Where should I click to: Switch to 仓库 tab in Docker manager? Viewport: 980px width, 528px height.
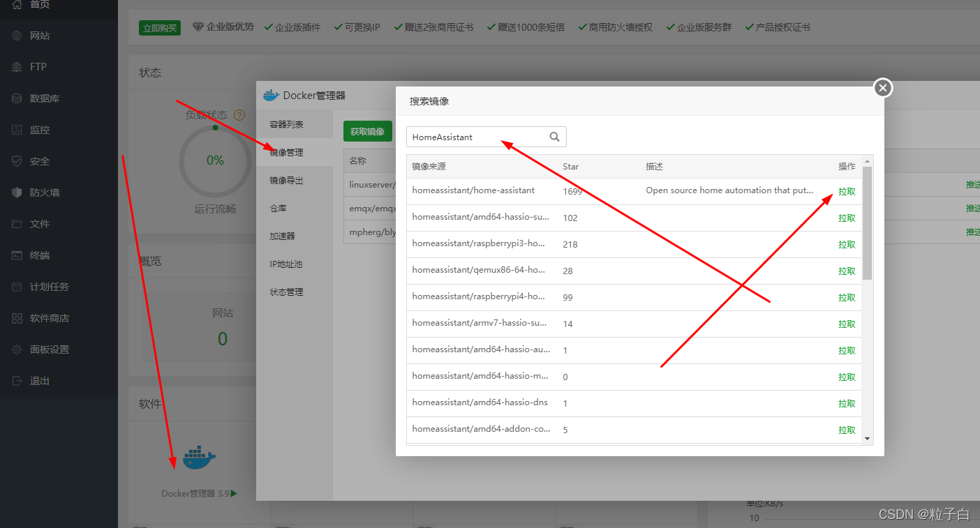pos(295,208)
